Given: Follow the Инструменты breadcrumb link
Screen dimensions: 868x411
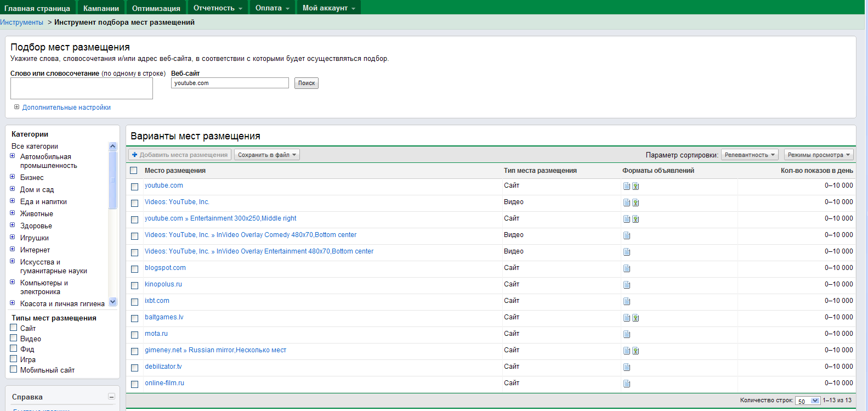Looking at the screenshot, I should (x=21, y=22).
